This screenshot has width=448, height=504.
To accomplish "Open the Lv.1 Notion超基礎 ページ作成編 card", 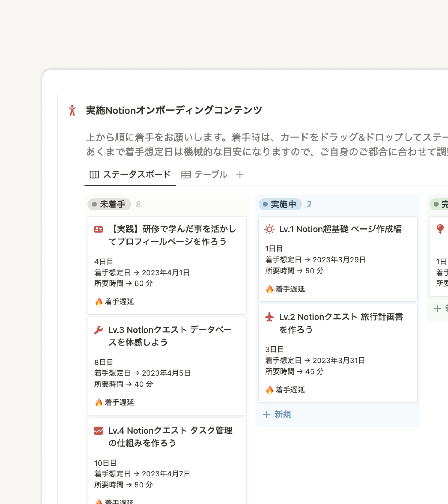I will [x=340, y=229].
